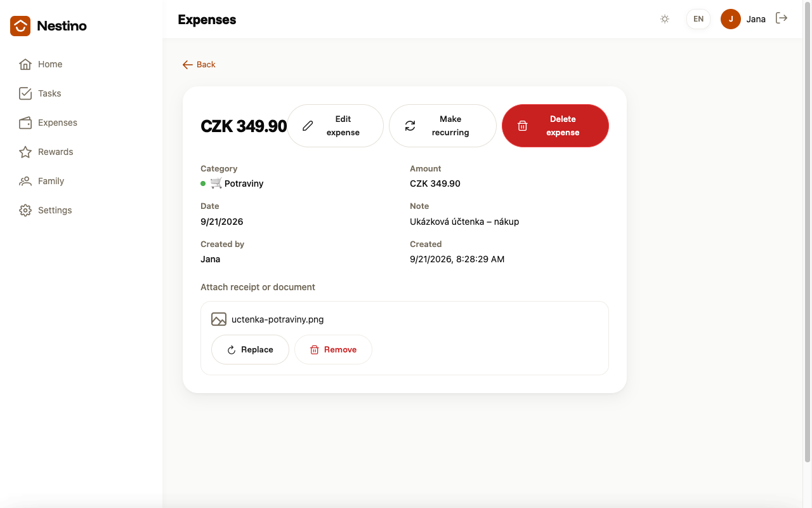Click the Attach receipt or document label

(258, 287)
